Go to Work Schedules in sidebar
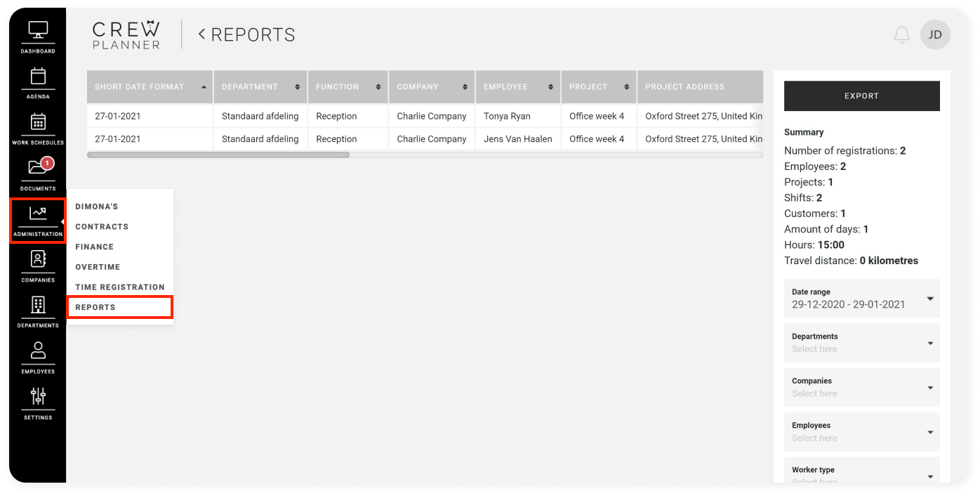 pos(38,128)
